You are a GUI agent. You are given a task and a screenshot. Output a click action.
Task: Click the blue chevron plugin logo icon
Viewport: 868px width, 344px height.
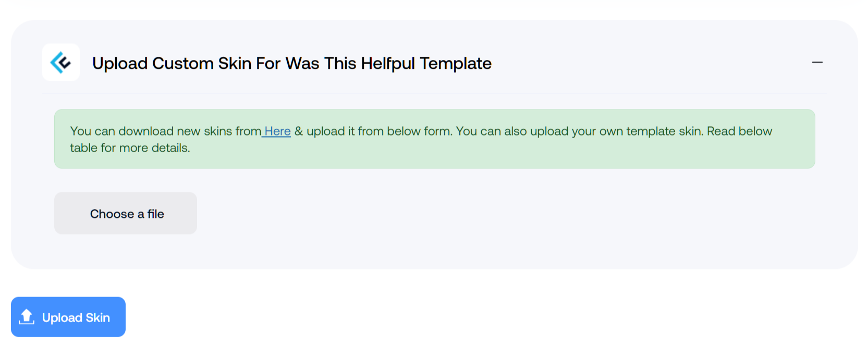point(60,63)
